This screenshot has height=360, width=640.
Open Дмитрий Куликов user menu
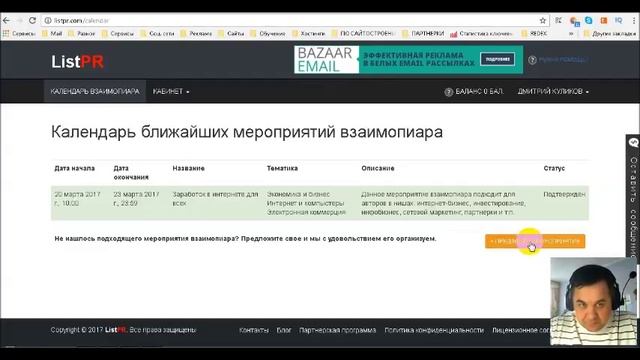coord(553,91)
